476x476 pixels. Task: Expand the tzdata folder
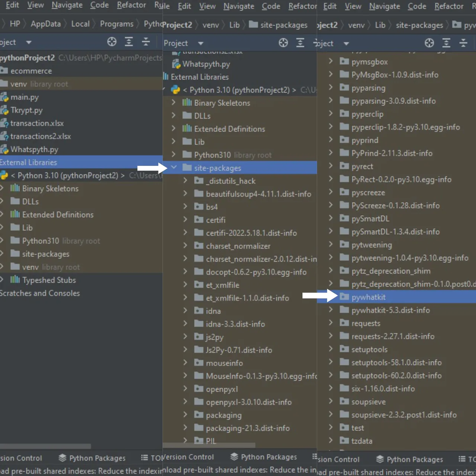coord(331,440)
